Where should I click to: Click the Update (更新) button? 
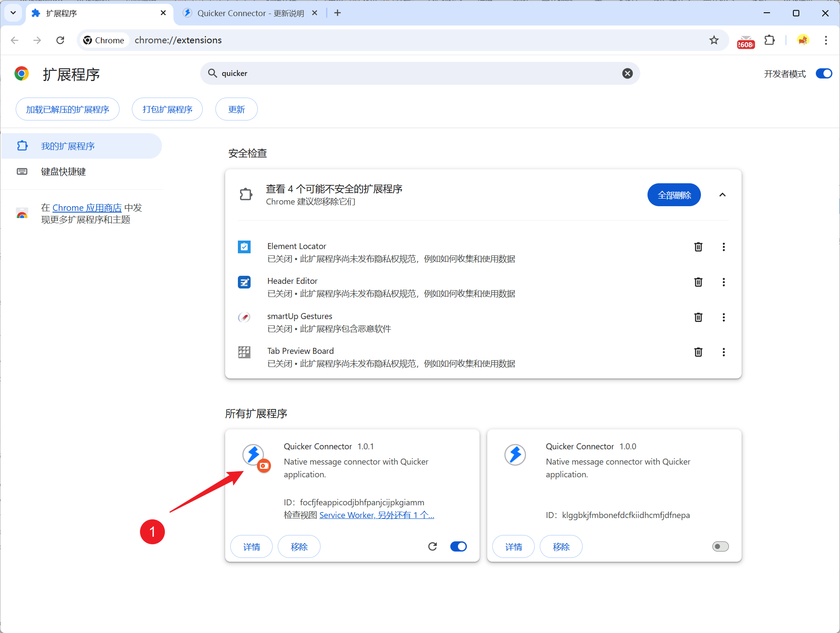pos(236,109)
